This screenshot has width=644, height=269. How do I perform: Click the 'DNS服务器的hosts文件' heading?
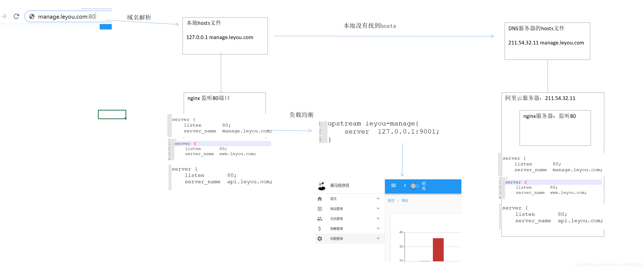536,28
